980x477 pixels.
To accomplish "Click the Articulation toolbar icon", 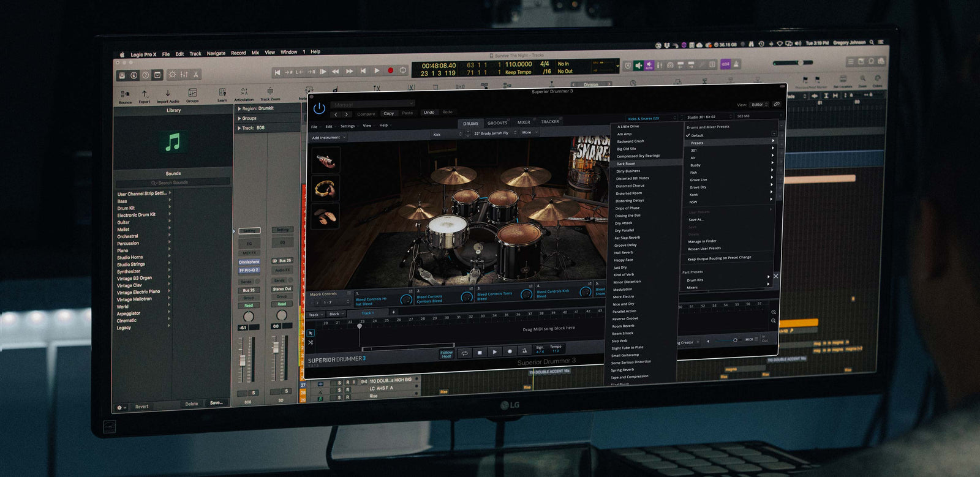I will pyautogui.click(x=244, y=94).
